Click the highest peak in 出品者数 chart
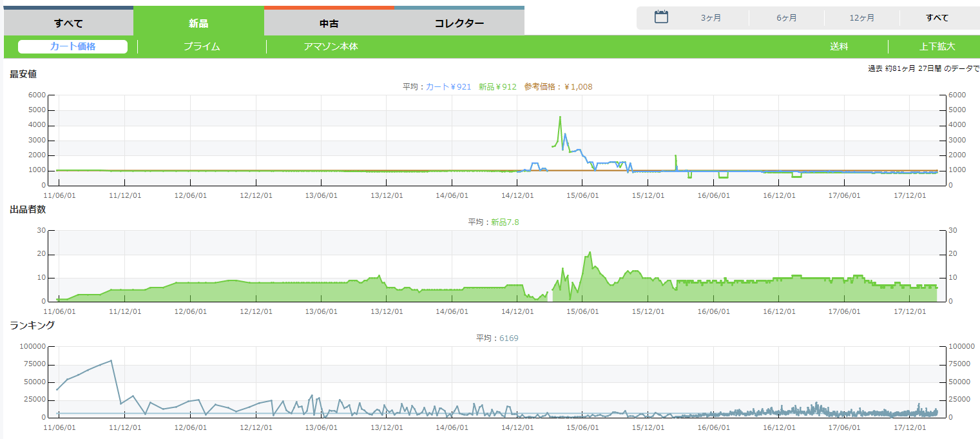 [x=590, y=252]
